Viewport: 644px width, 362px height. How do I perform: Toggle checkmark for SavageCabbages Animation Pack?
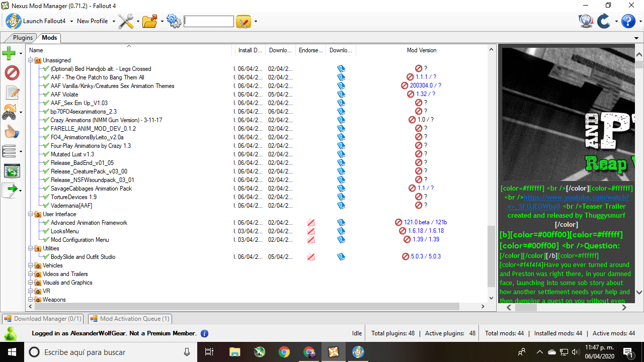(46, 189)
